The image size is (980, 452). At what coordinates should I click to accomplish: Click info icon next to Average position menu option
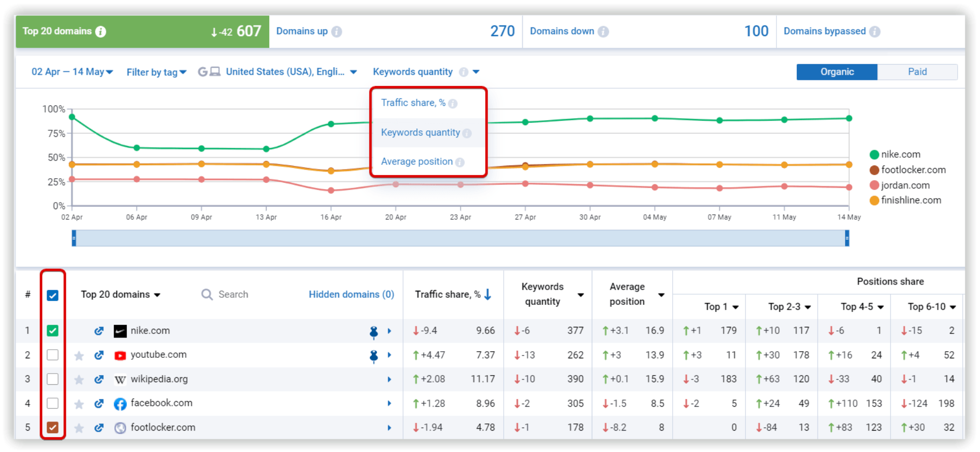pos(460,162)
